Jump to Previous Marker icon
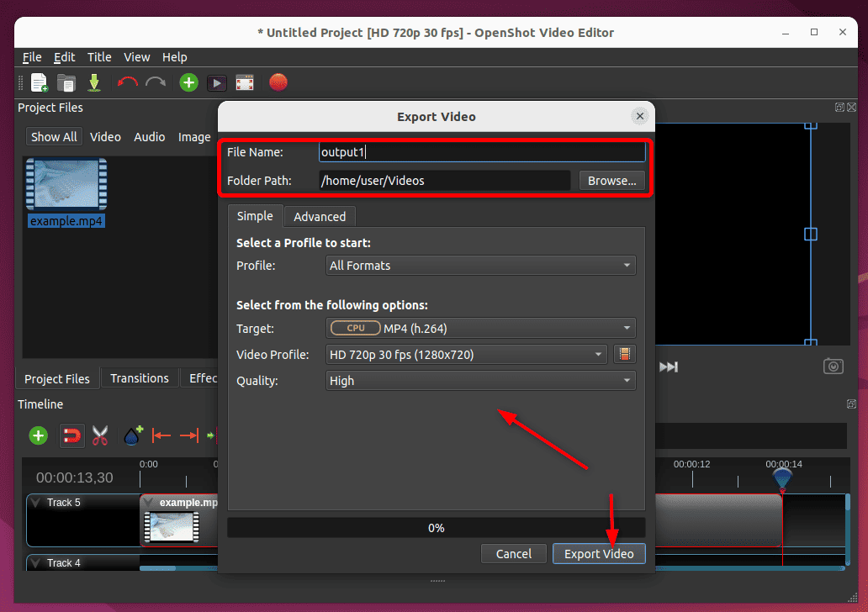Screen dimensions: 868x612 (x=161, y=436)
